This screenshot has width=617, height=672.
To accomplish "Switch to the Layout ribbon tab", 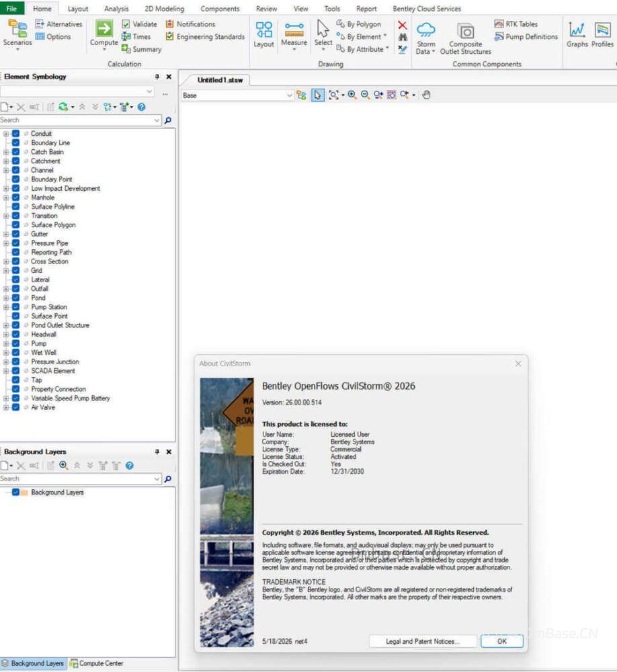I will pos(77,9).
